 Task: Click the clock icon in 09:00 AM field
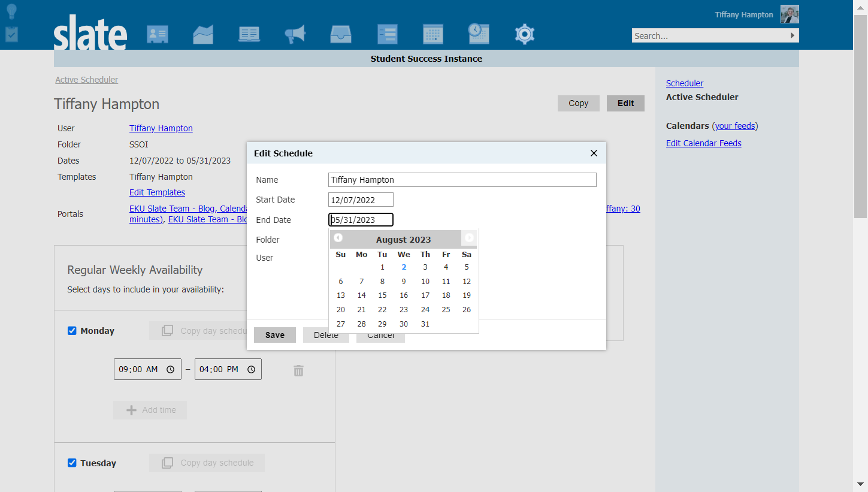[170, 370]
